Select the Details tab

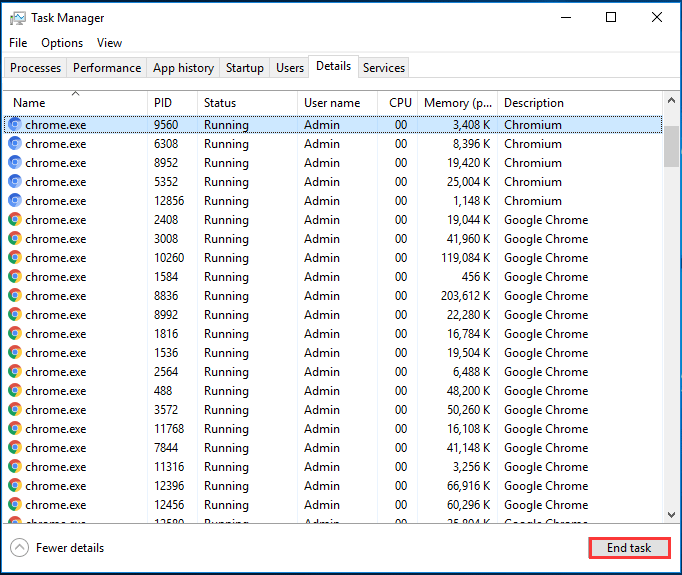click(334, 66)
